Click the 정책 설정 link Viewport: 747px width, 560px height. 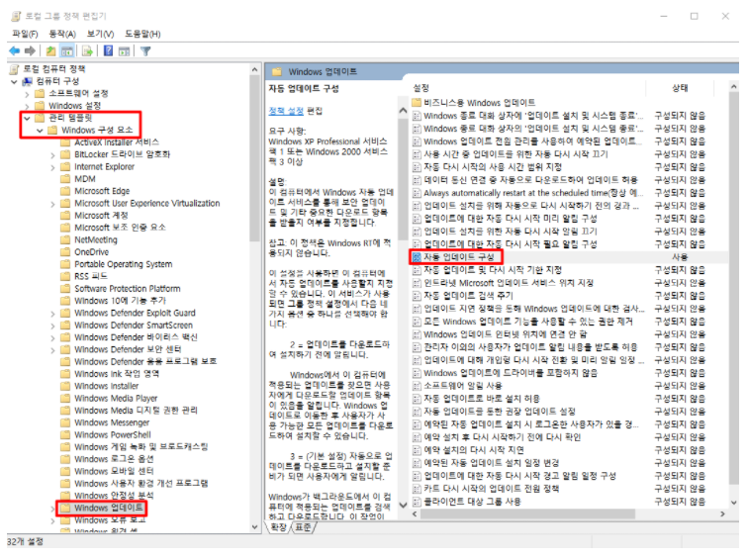pyautogui.click(x=286, y=111)
